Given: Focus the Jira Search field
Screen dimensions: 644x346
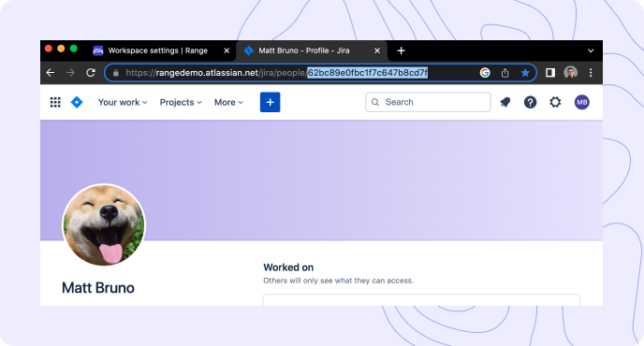Looking at the screenshot, I should (x=428, y=102).
